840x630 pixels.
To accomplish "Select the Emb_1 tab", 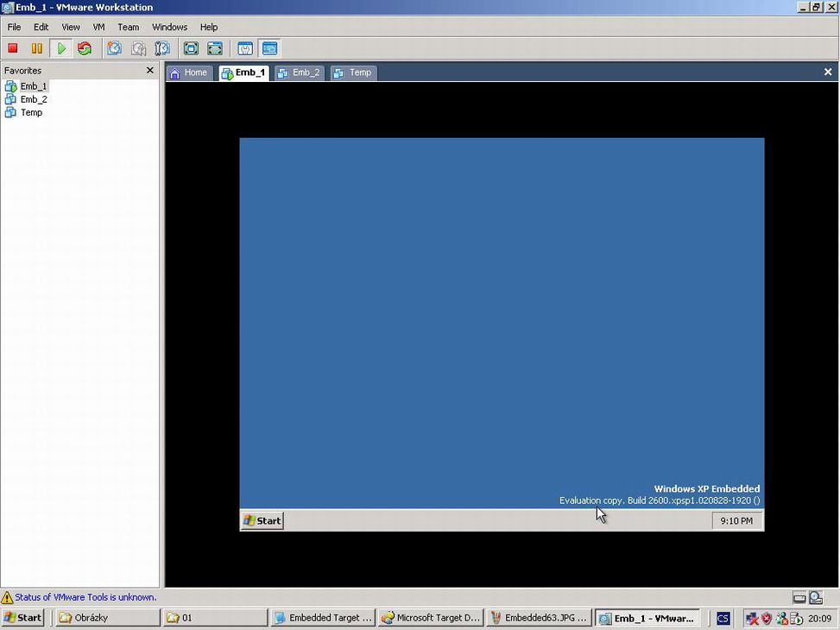I will click(243, 72).
